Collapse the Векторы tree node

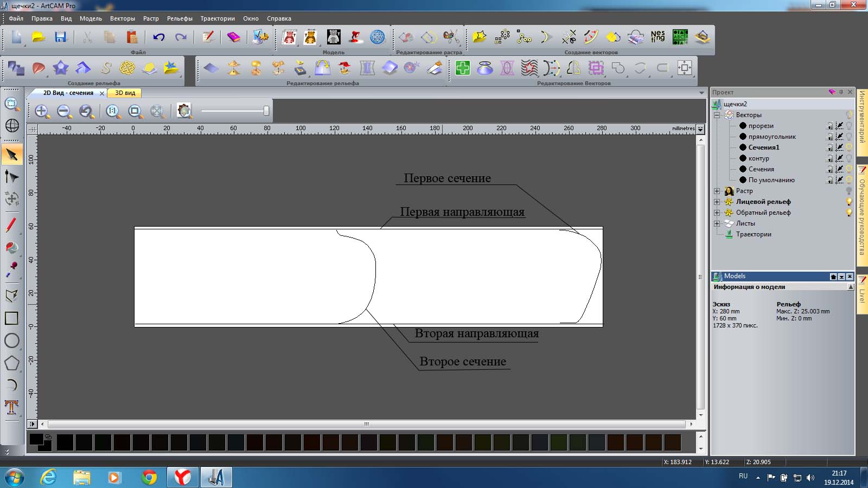[717, 115]
